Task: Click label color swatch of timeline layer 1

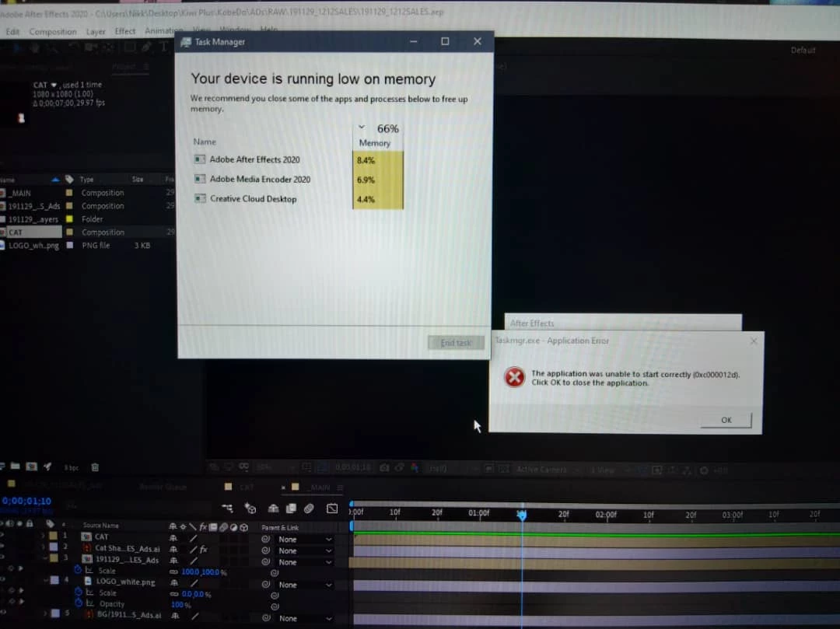Action: [x=53, y=536]
